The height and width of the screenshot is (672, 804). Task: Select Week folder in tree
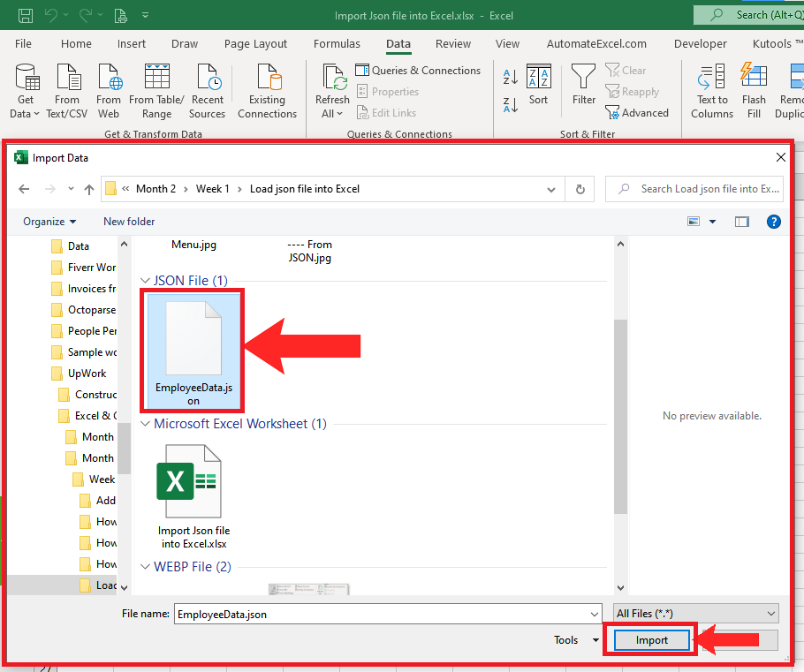95,479
